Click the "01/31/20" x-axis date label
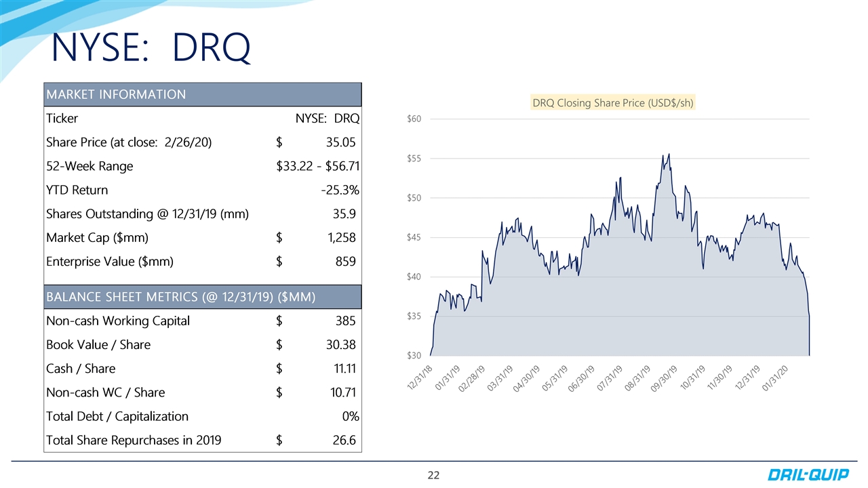 [774, 377]
